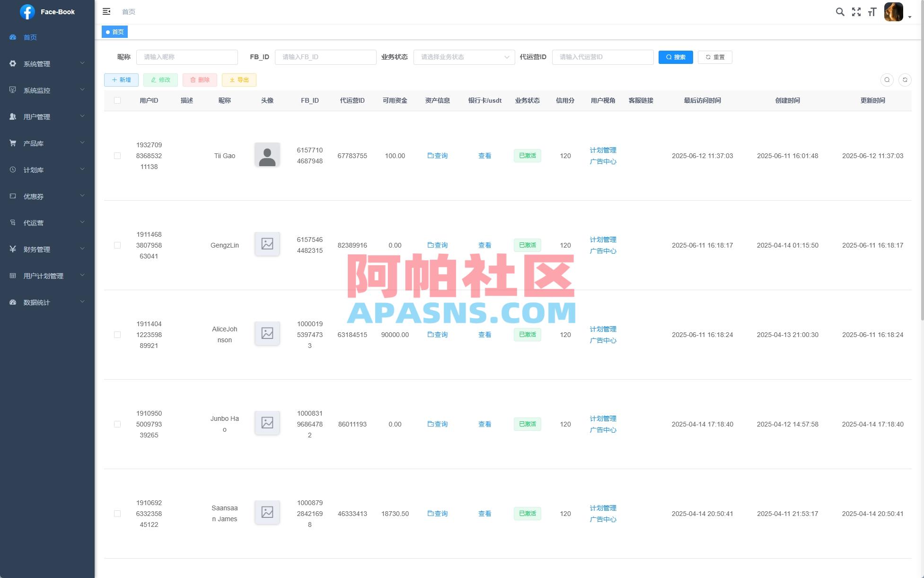Open 计划管理 for GengzLin
The image size is (924, 578).
[x=603, y=240]
